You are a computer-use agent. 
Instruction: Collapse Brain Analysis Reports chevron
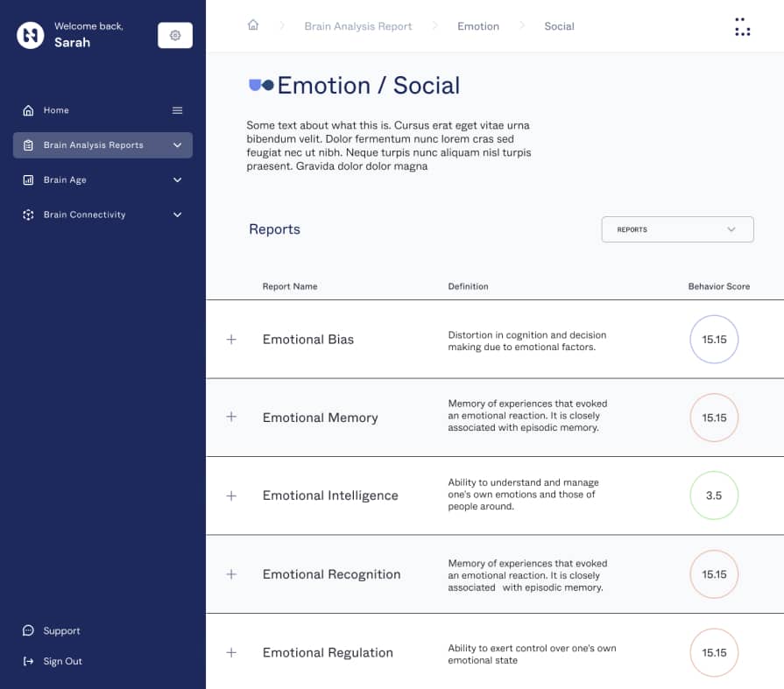click(177, 145)
